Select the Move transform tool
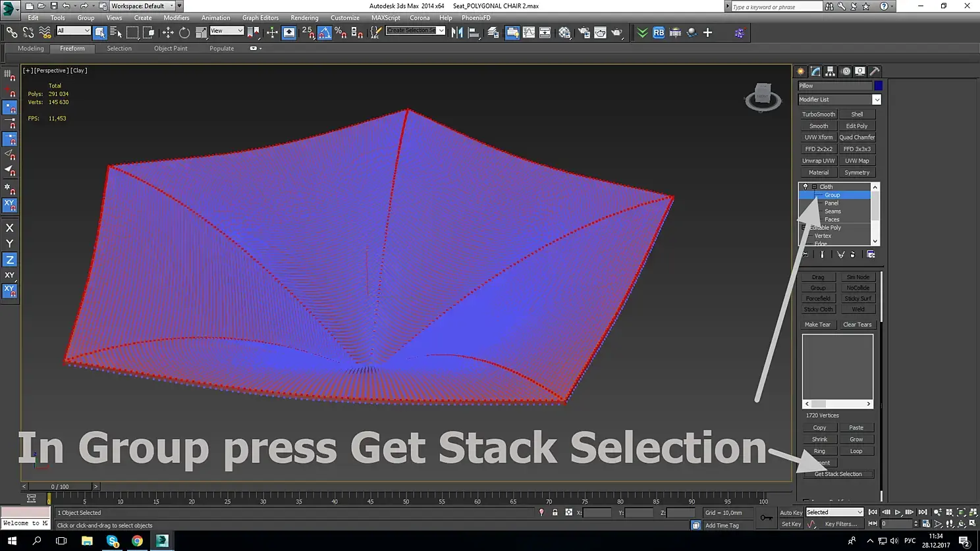The height and width of the screenshot is (551, 980). (168, 32)
